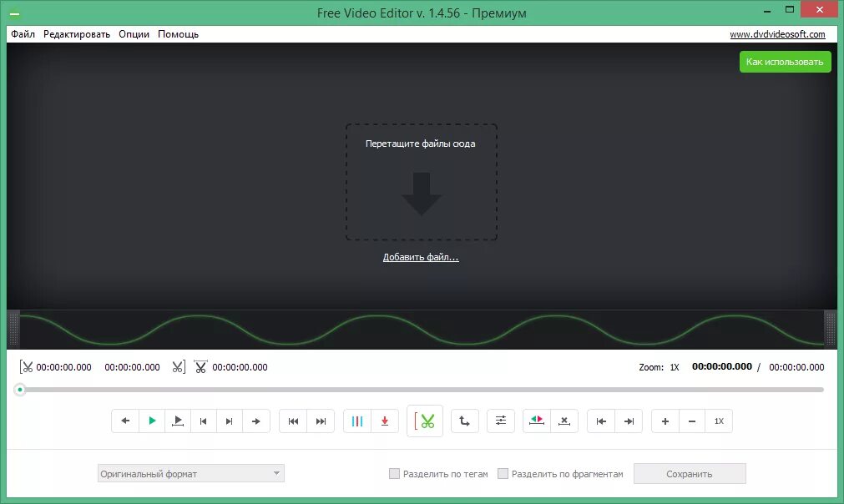Click the Сохранить button
The image size is (844, 504).
(690, 474)
